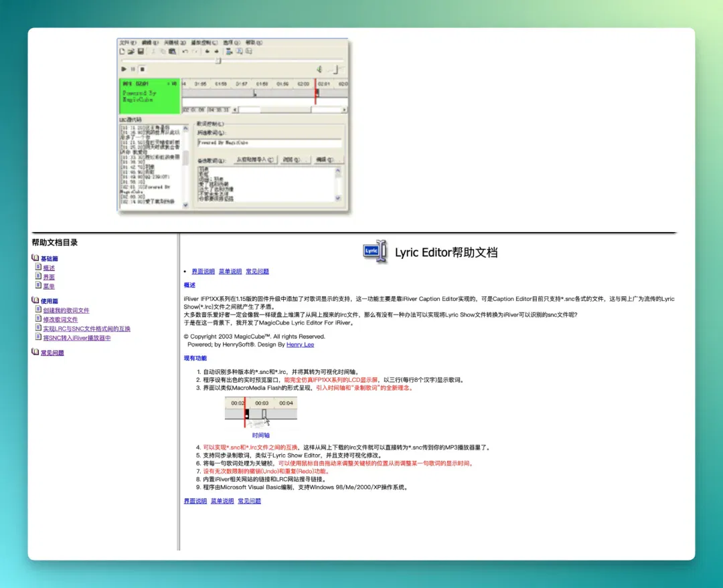This screenshot has height=588, width=723.
Task: Click the Lyric Editor logo icon beside the title
Action: click(374, 251)
